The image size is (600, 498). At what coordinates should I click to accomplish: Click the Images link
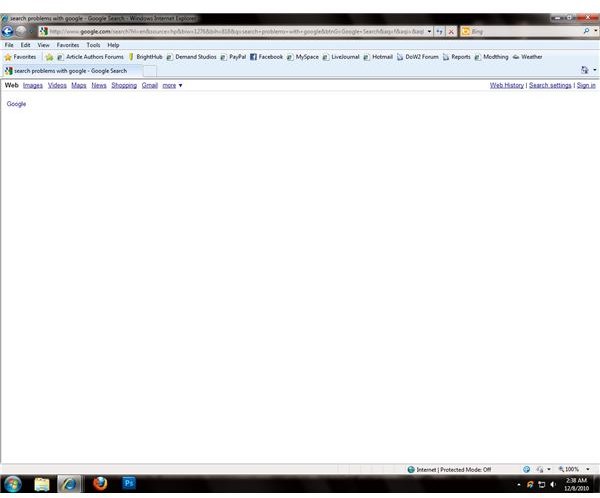33,85
